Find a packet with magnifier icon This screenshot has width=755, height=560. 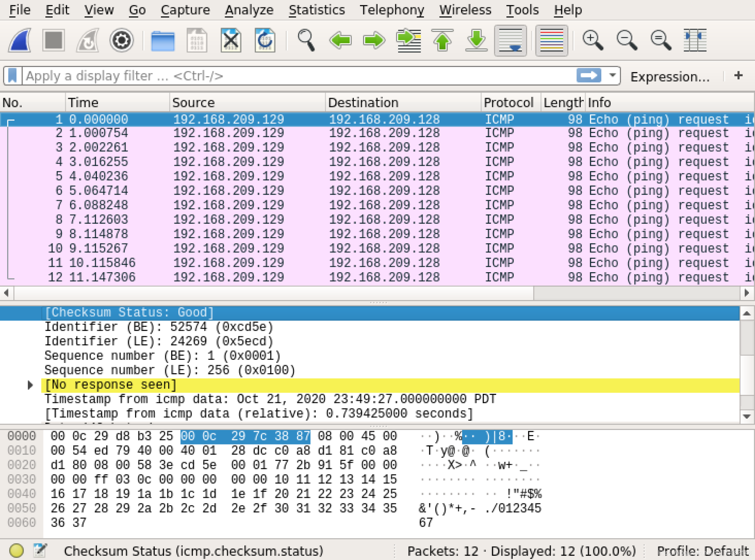pyautogui.click(x=306, y=40)
